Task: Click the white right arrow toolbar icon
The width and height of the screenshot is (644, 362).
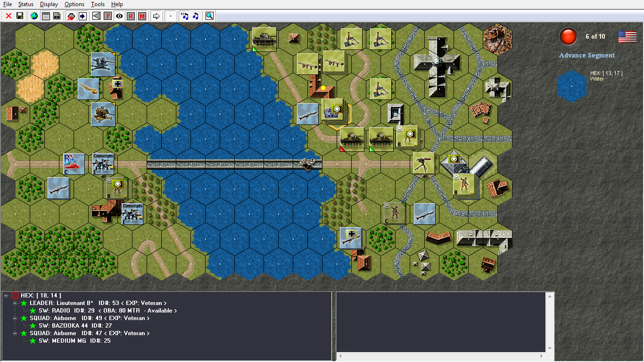Action: click(x=157, y=16)
